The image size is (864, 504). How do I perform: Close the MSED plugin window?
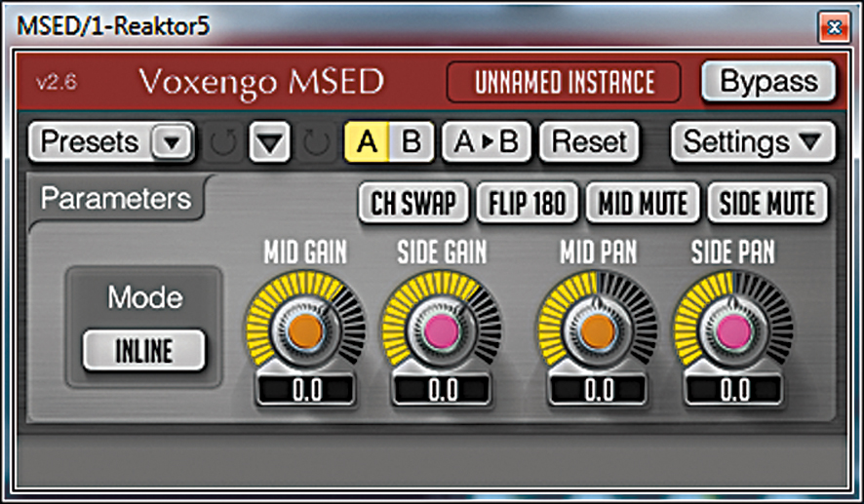834,26
